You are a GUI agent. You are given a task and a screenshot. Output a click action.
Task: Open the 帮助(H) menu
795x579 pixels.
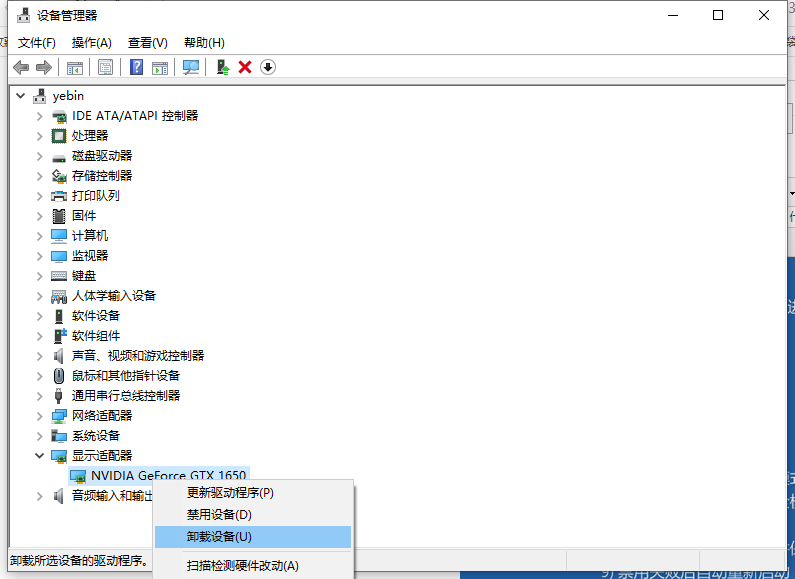coord(204,43)
